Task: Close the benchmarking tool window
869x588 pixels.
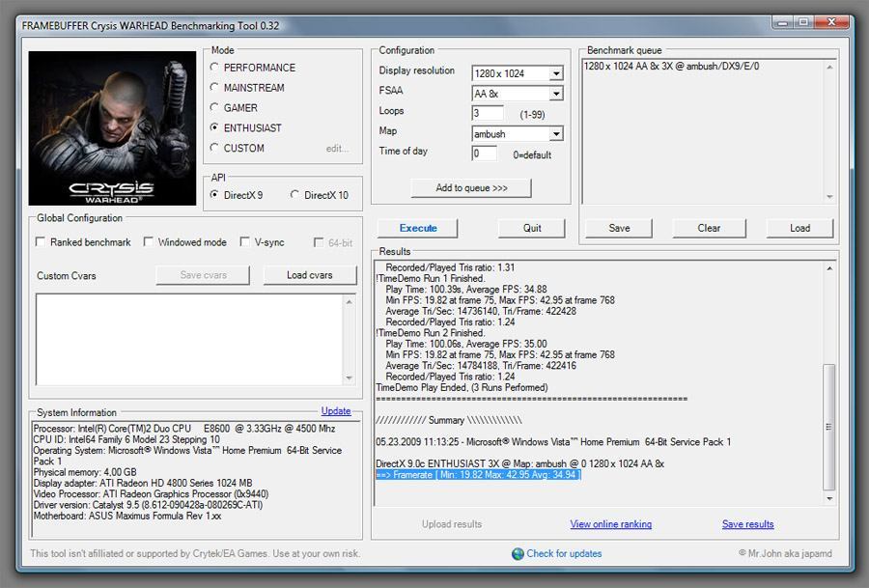Action: (831, 23)
